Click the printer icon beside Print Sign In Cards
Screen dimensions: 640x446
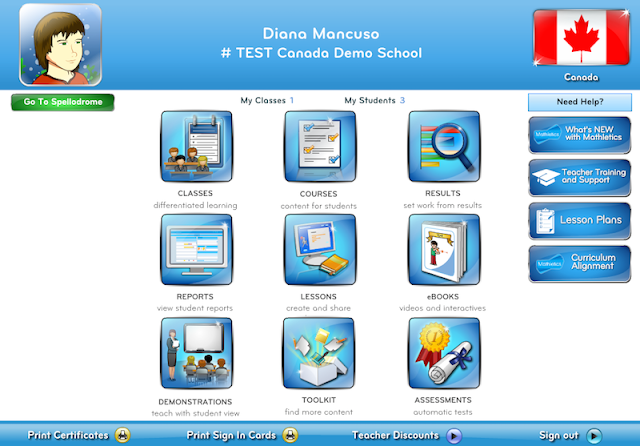290,435
